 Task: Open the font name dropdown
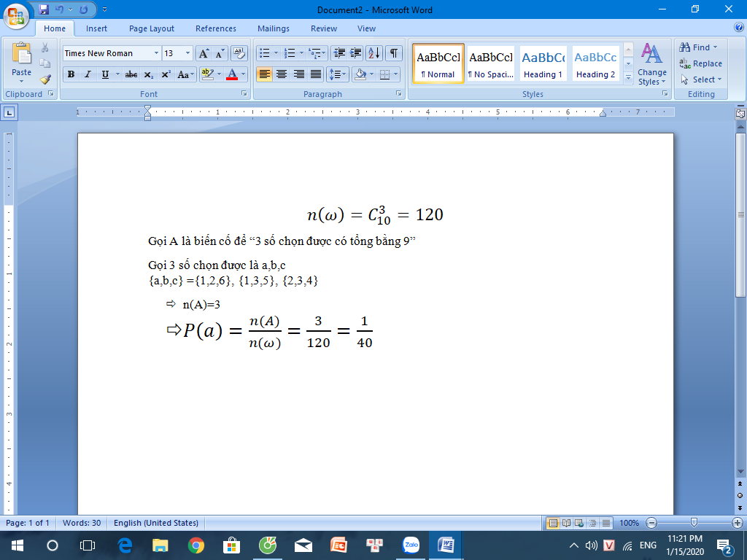tap(156, 53)
